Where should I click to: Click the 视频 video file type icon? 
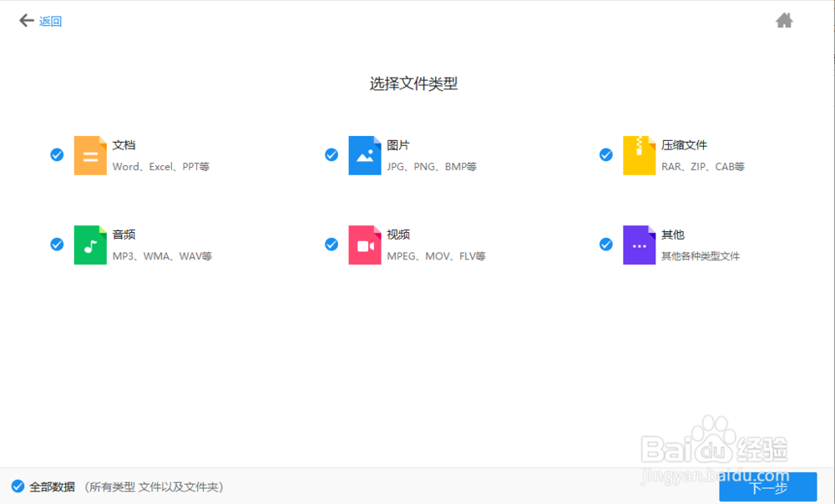coord(365,244)
